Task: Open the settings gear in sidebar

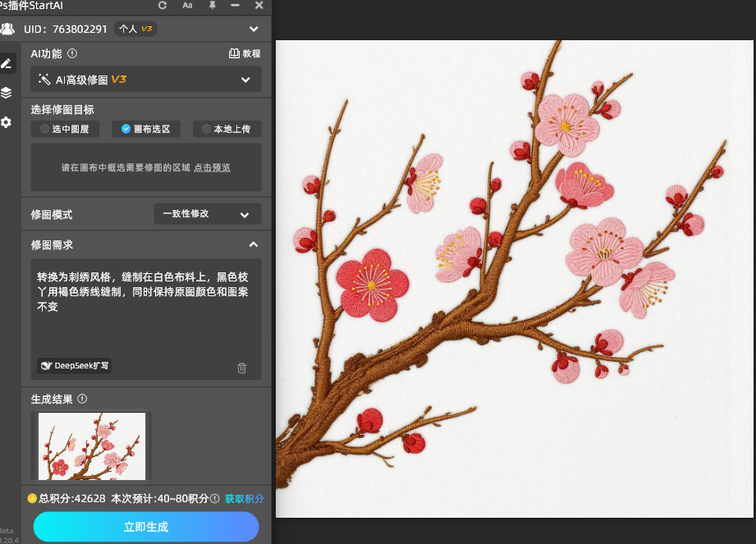Action: pos(7,122)
